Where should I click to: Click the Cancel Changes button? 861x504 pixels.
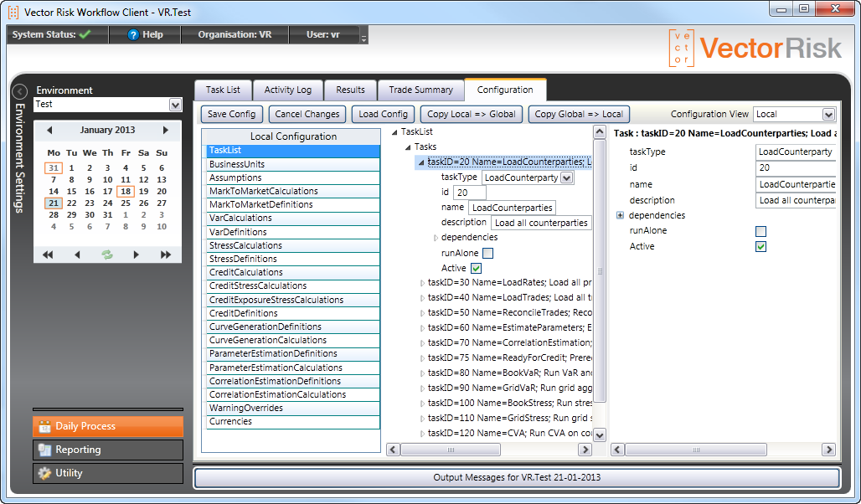[x=307, y=114]
